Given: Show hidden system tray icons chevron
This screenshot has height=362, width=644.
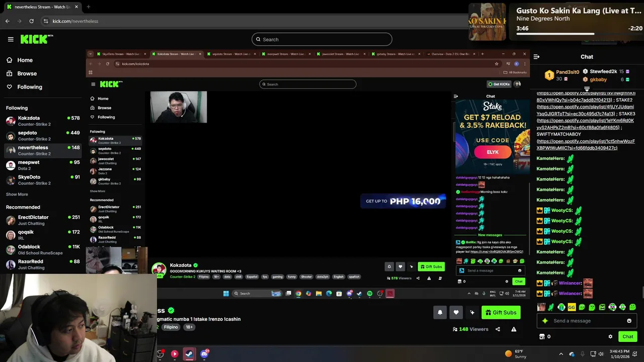Looking at the screenshot, I should click(x=561, y=354).
